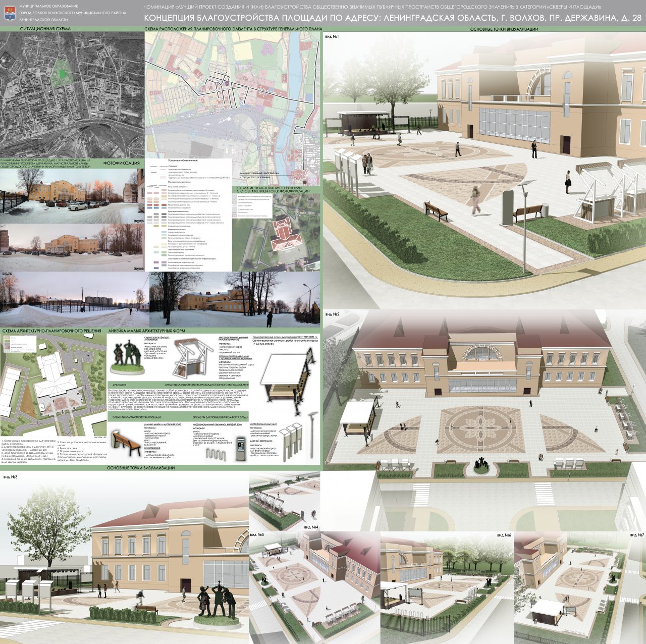
Task: Click the КОНЦЕПЦИЯ БЛАГОУСТРОЙСТВА ПЛОЩАДИ main title
Action: tap(393, 19)
